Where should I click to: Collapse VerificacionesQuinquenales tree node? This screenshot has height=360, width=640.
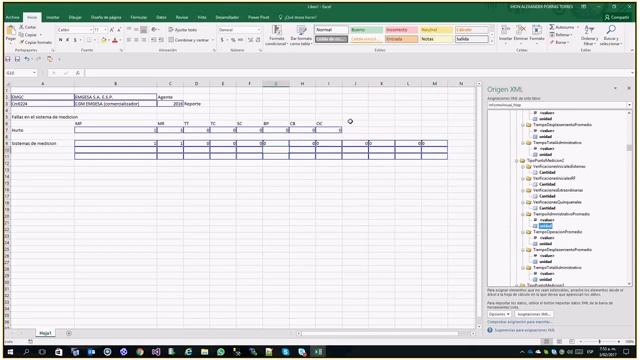(x=523, y=202)
